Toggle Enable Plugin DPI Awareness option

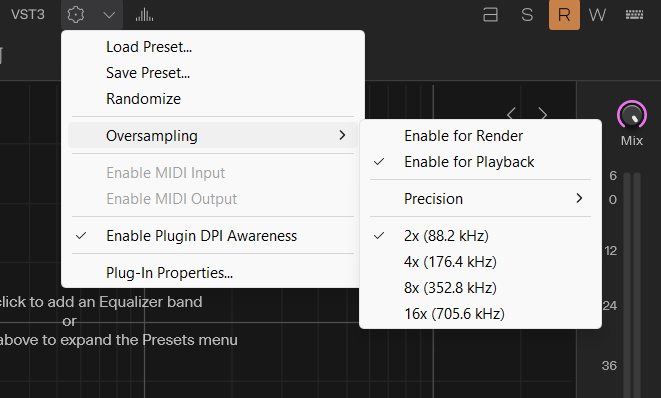pos(213,236)
